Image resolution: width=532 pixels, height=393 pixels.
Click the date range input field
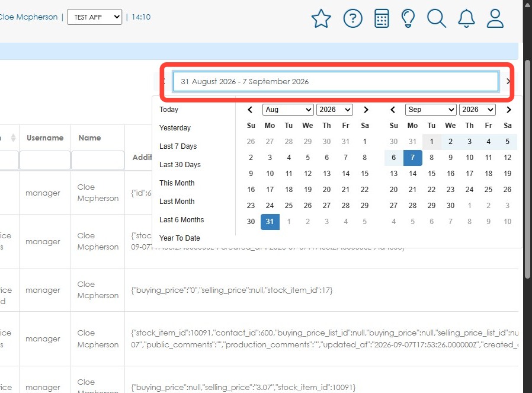335,81
